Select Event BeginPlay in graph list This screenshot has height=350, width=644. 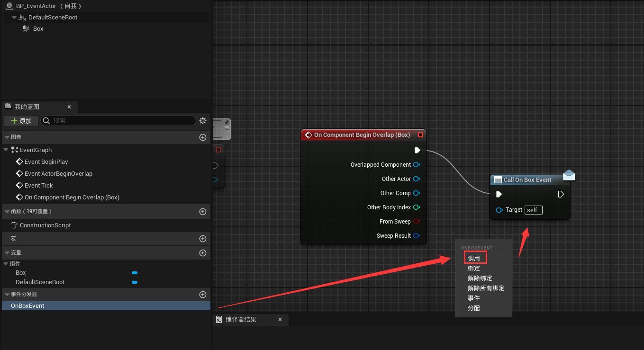click(x=46, y=162)
